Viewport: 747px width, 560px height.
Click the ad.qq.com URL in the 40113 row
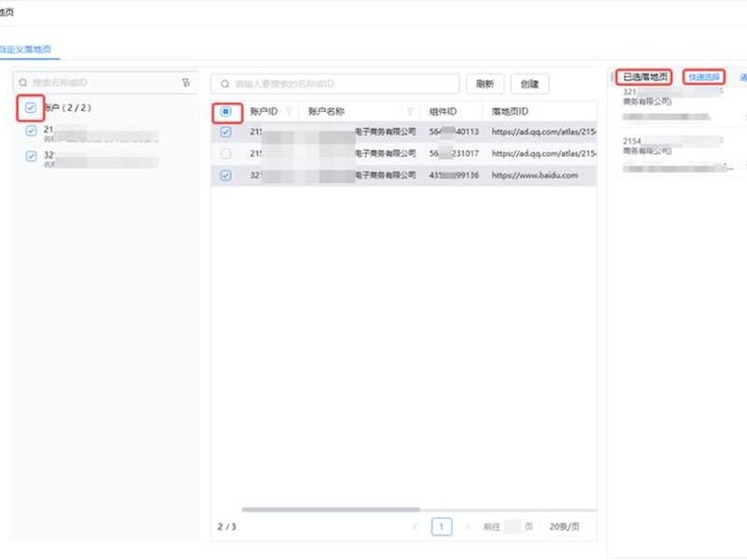click(544, 132)
